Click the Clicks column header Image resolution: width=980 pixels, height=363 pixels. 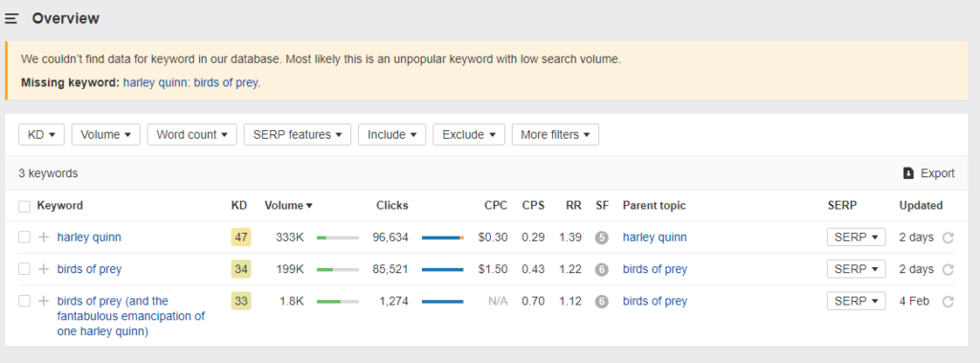coord(391,205)
